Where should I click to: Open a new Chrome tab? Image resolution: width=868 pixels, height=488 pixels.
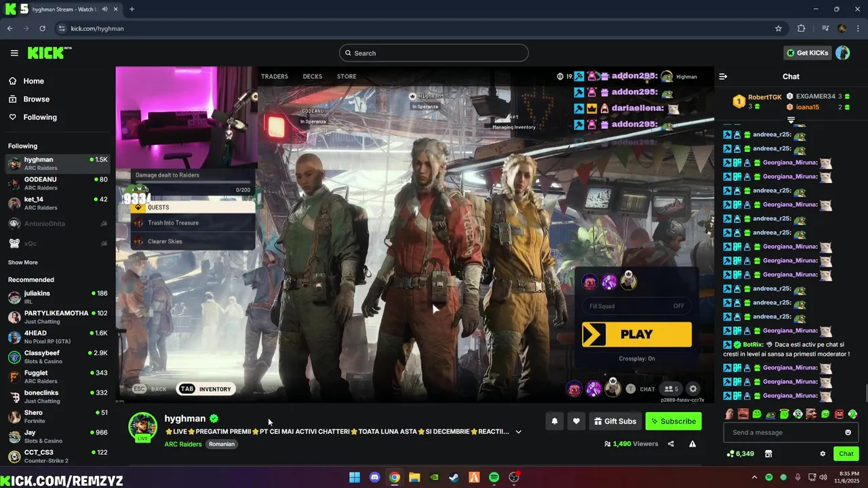[x=132, y=9]
